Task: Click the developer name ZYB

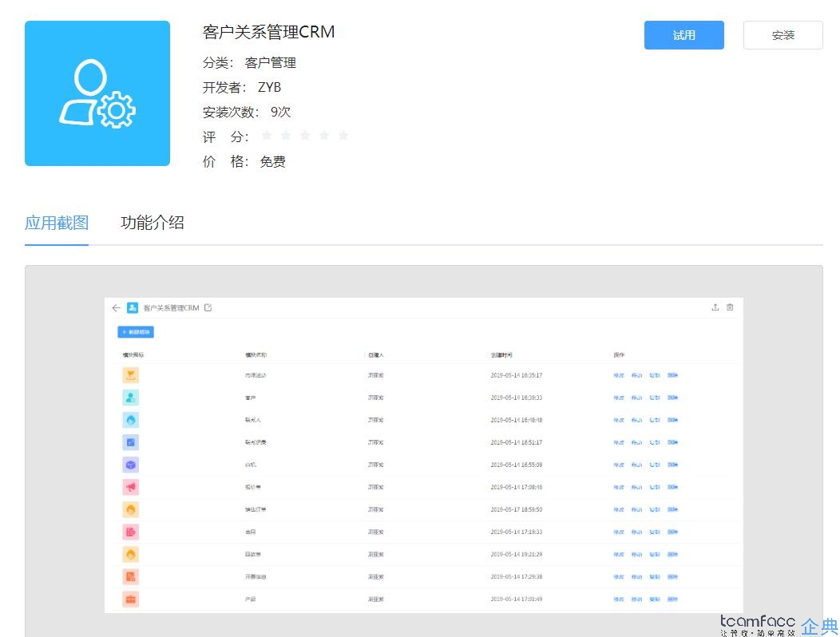Action: 269,87
